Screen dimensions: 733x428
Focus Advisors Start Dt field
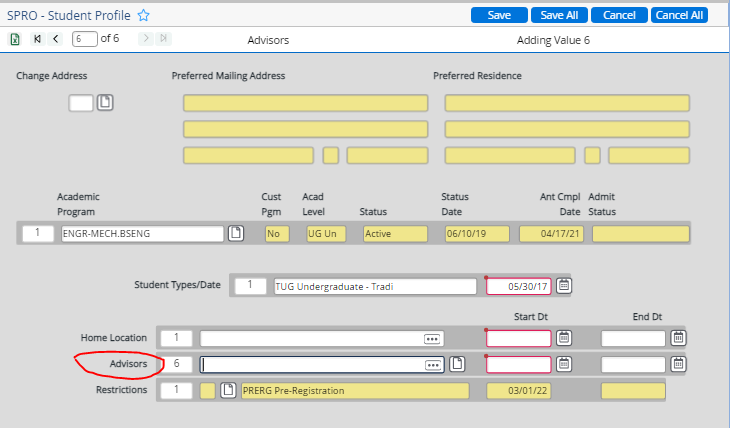click(518, 364)
